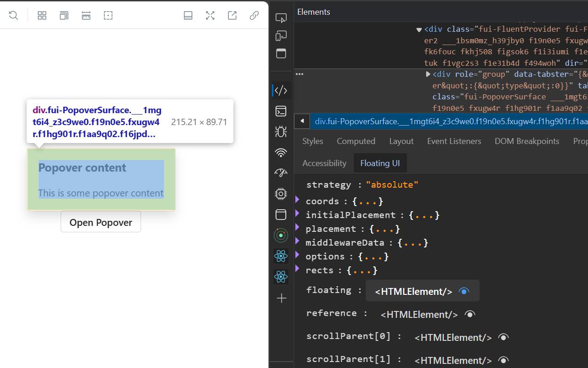Toggle the outline dashed-square tool
The image size is (588, 368).
pos(108,16)
